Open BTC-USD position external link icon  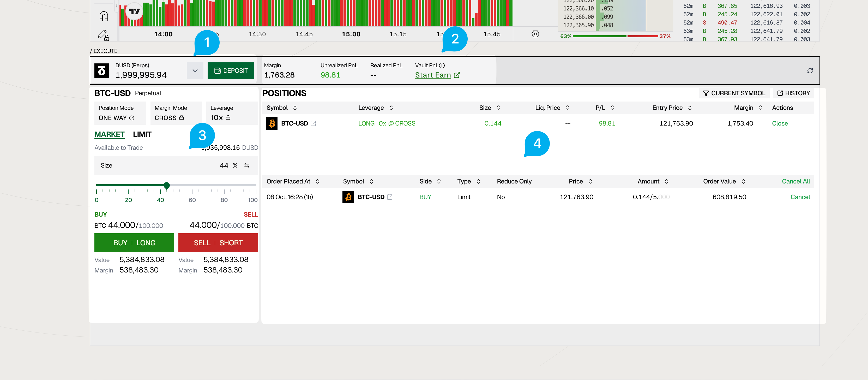tap(313, 123)
